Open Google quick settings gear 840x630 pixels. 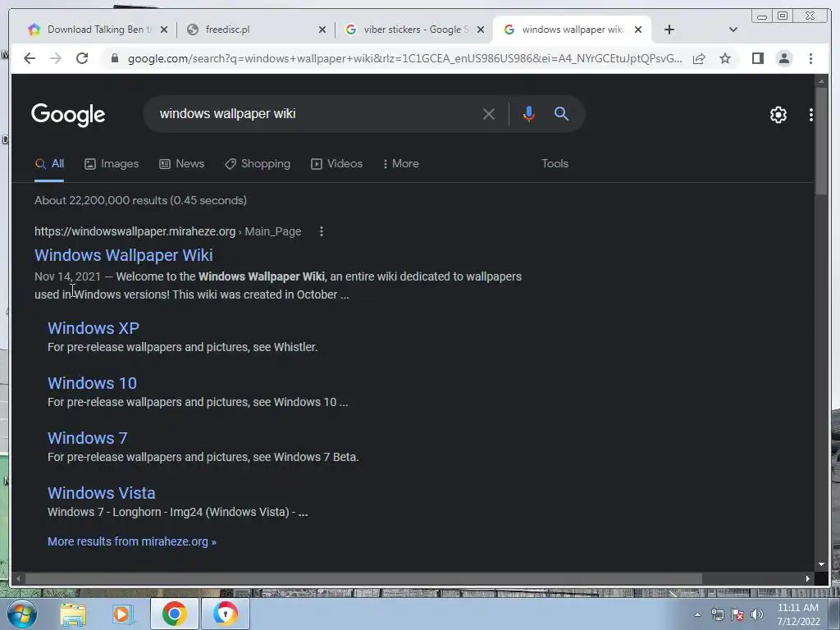click(778, 115)
